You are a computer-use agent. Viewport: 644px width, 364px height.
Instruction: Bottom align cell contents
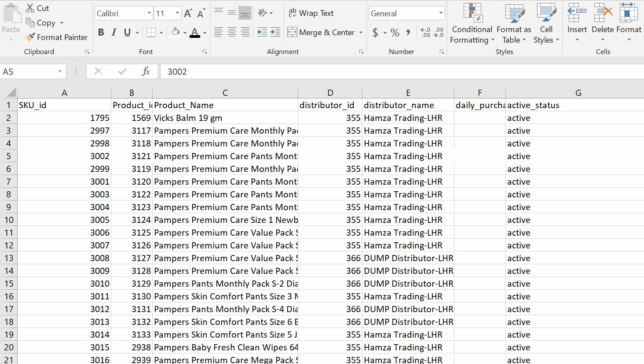(245, 12)
